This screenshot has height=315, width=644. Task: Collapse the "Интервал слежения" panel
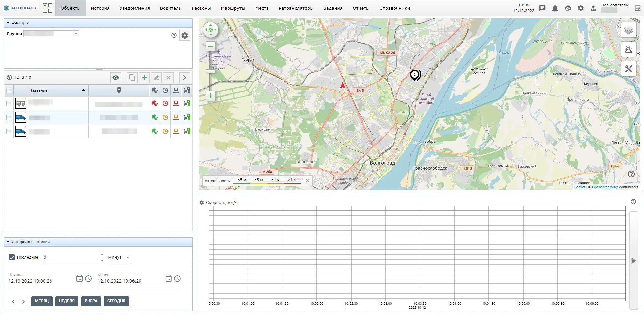[8, 242]
